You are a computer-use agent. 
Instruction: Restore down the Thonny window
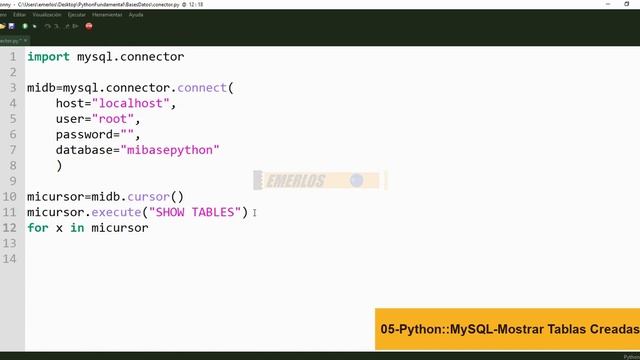[x=627, y=4]
